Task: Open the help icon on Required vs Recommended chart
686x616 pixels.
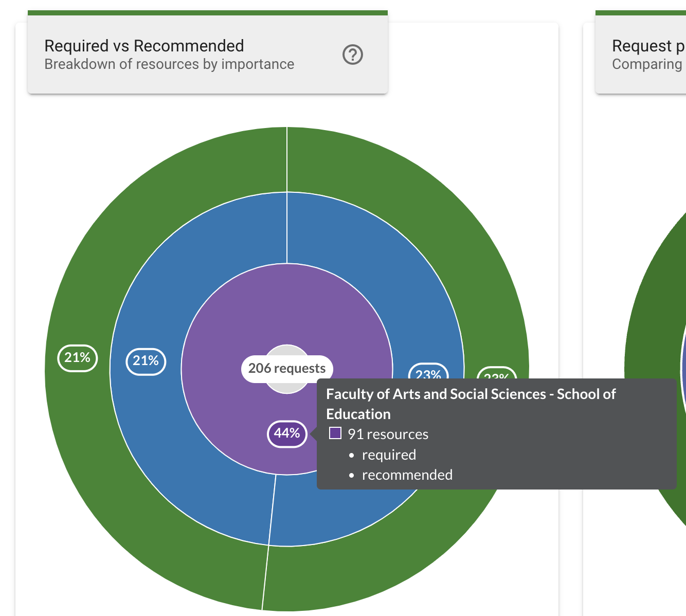Action: click(353, 54)
